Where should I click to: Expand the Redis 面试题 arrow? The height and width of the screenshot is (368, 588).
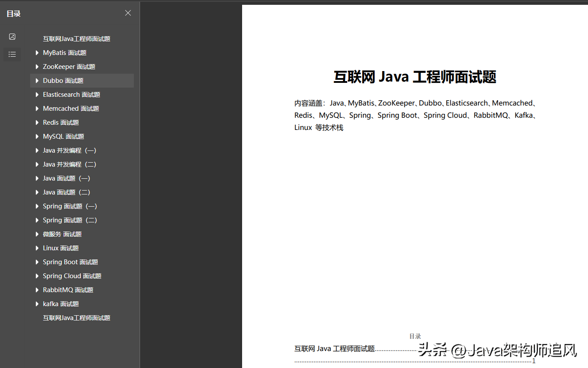tap(37, 123)
